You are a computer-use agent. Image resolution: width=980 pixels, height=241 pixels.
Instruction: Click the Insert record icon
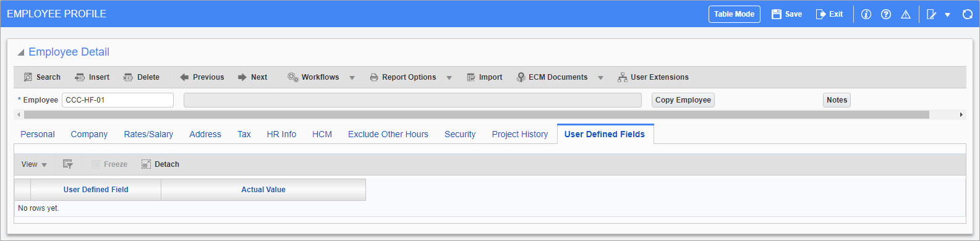[x=80, y=77]
